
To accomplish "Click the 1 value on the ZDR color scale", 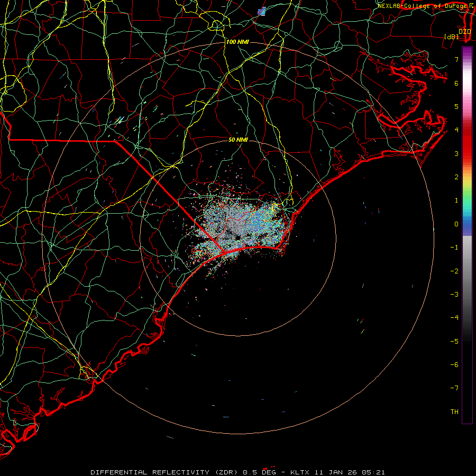I will click(x=456, y=200).
